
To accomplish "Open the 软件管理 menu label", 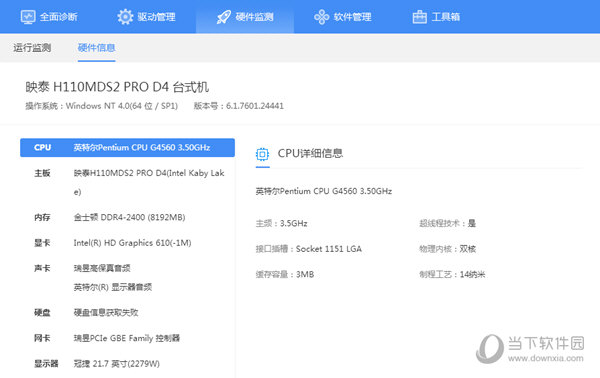I will click(352, 17).
